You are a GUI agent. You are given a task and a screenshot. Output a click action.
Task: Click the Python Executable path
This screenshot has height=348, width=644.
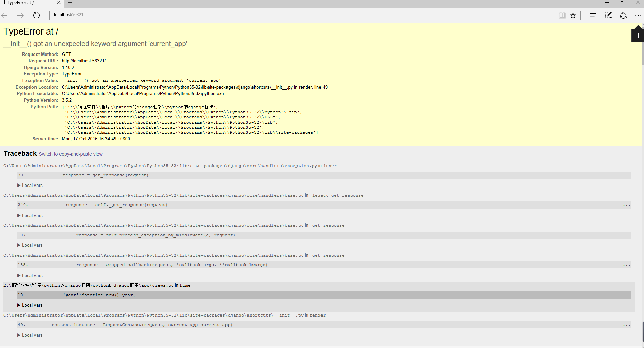tap(143, 94)
